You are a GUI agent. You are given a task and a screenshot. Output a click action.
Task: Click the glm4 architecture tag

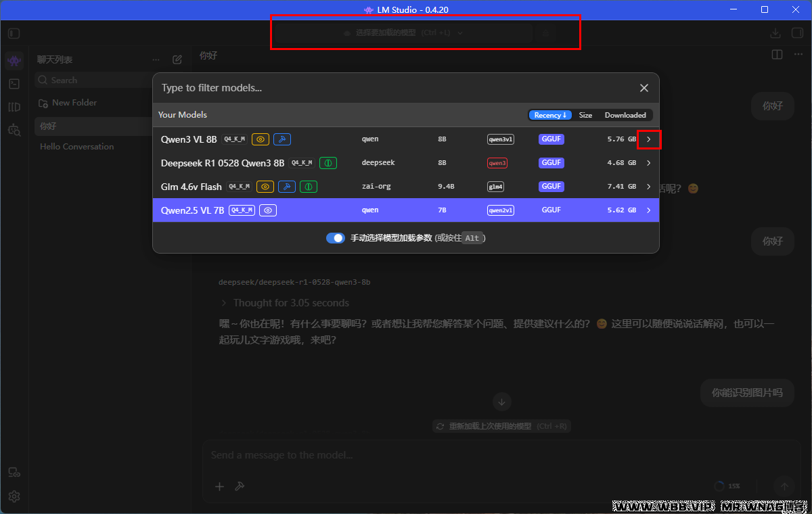(x=496, y=187)
